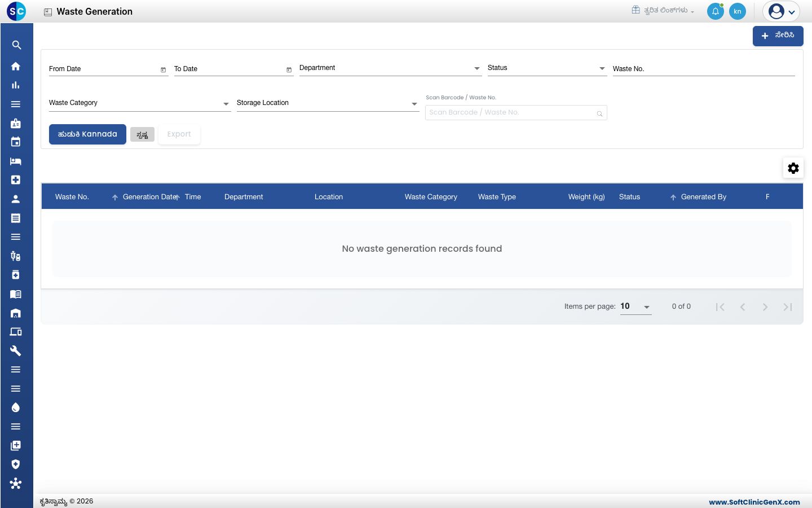Sort by the Status column header
This screenshot has width=812, height=508.
tap(629, 197)
